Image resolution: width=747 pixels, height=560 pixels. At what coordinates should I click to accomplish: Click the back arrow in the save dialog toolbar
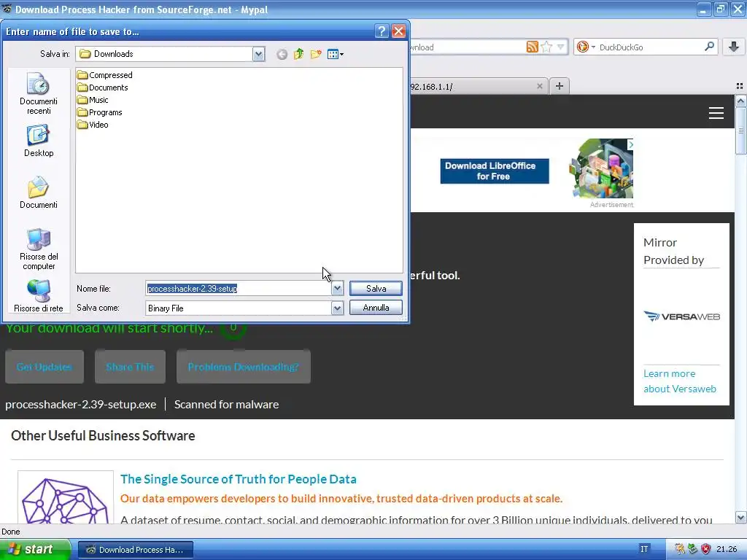(x=282, y=54)
